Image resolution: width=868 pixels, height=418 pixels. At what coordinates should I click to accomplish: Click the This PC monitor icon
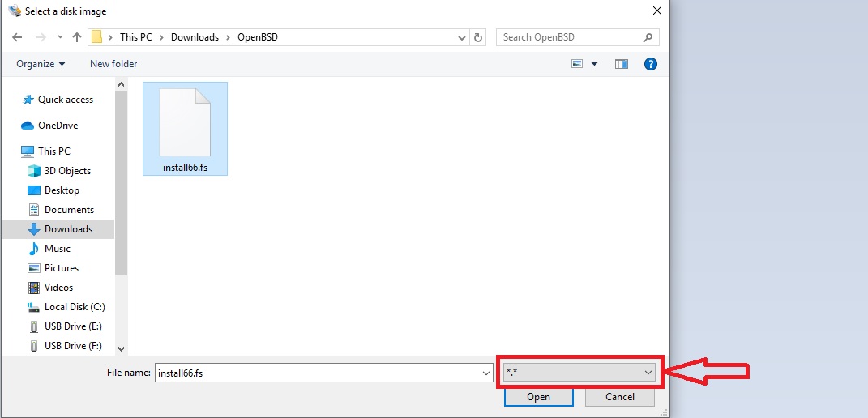pos(27,151)
